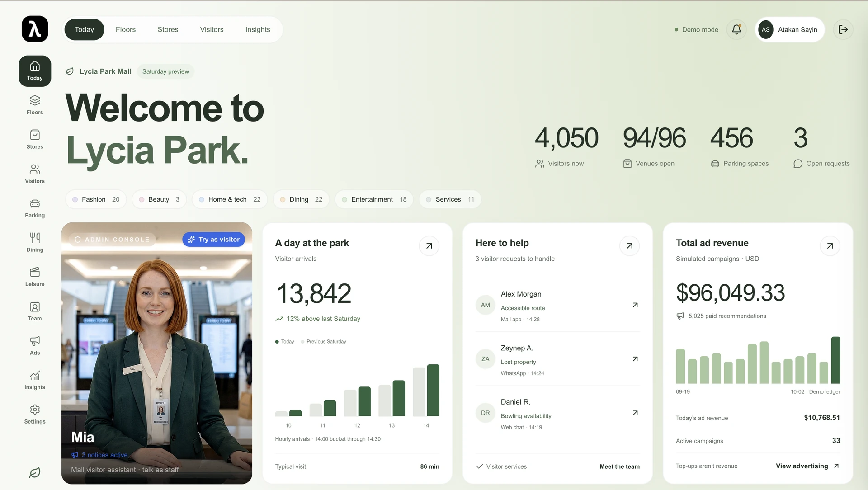Open the Atakan Sayin profile button
Viewport: 868px width, 490px height.
point(789,29)
